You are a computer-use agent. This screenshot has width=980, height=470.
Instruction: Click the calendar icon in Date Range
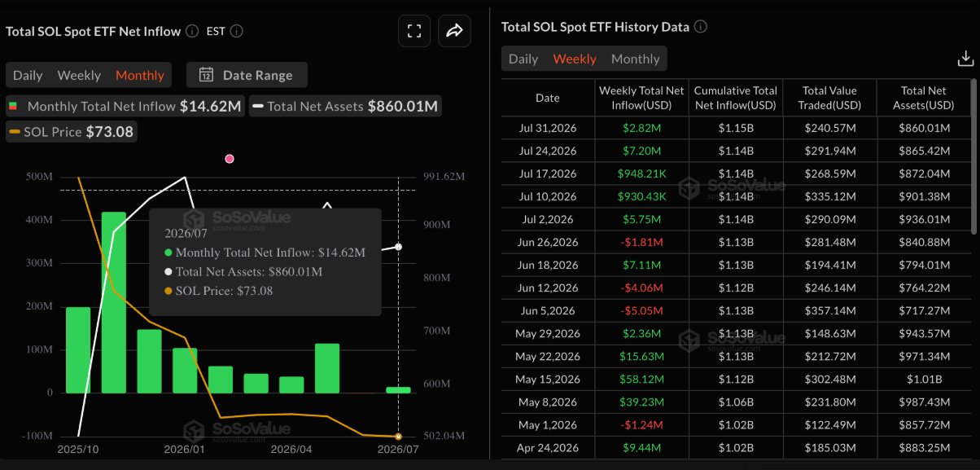pos(207,75)
